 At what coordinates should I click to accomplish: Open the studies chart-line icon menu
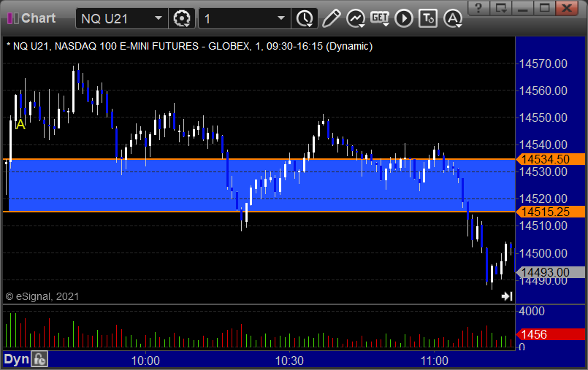point(356,18)
